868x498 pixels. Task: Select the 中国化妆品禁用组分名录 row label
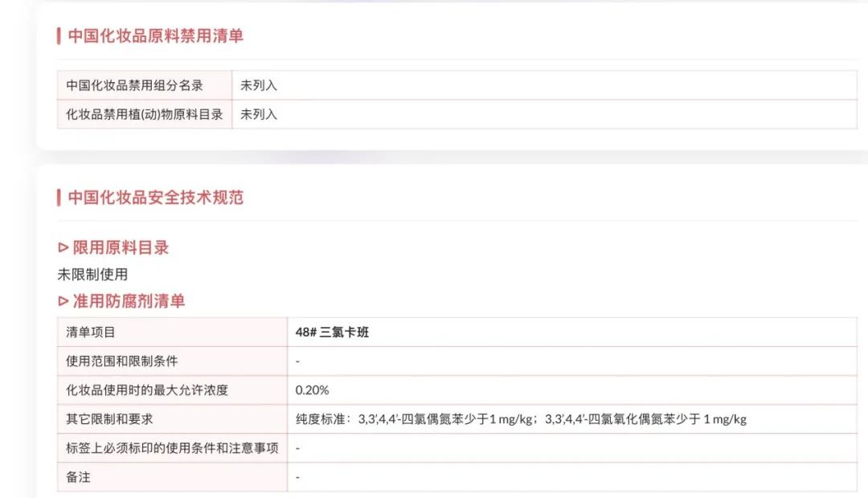[134, 85]
